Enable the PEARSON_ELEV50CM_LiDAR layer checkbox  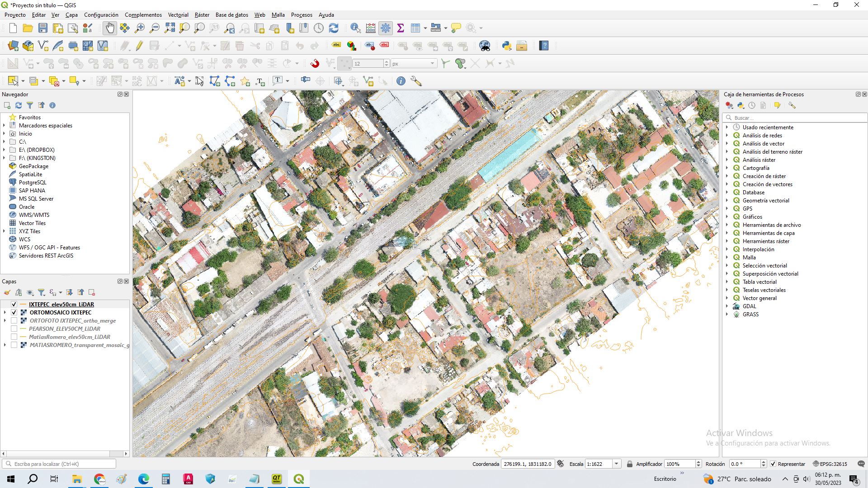[x=14, y=329]
